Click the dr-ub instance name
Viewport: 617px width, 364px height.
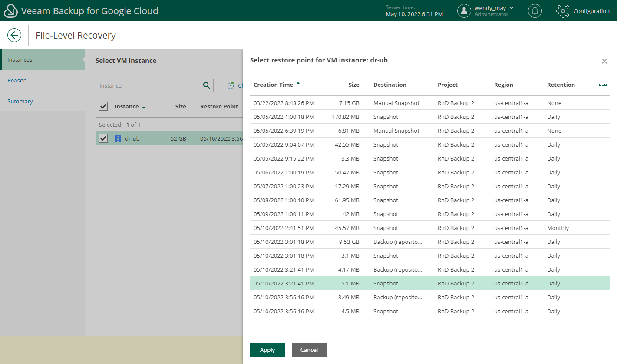[132, 138]
